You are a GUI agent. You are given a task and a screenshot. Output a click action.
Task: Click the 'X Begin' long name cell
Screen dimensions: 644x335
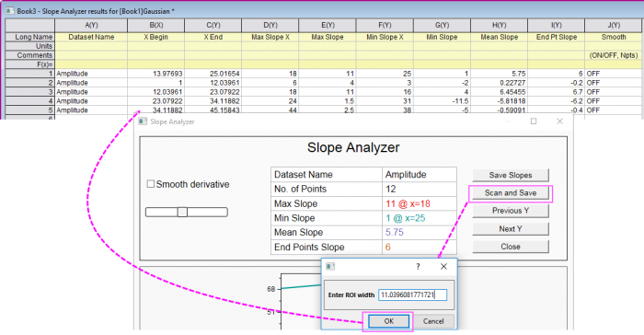tap(156, 37)
